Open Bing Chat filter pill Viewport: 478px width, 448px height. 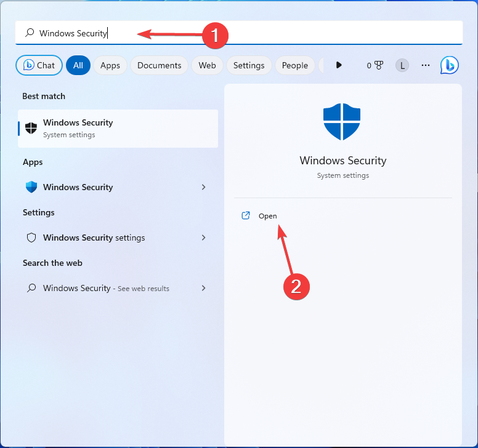point(39,65)
